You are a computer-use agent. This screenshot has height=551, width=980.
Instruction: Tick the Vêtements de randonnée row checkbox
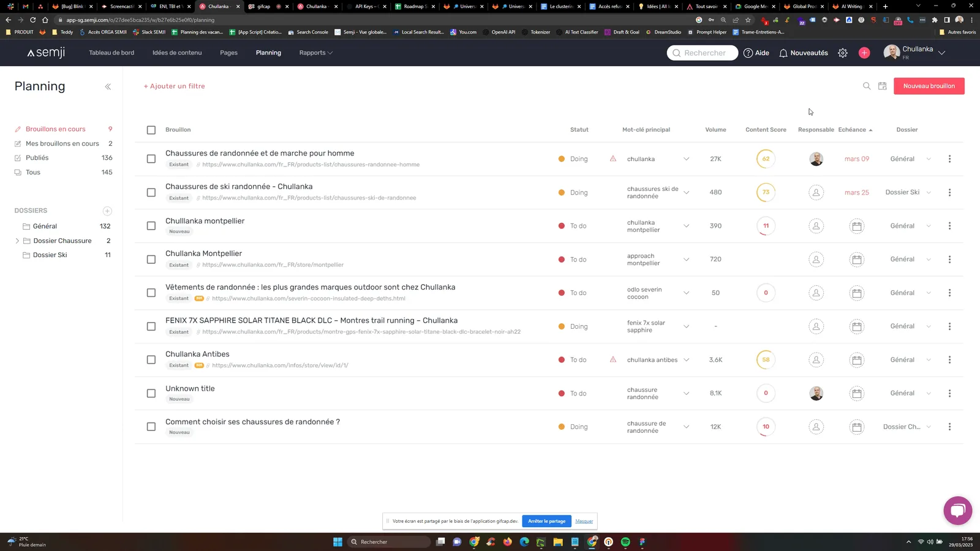(151, 293)
